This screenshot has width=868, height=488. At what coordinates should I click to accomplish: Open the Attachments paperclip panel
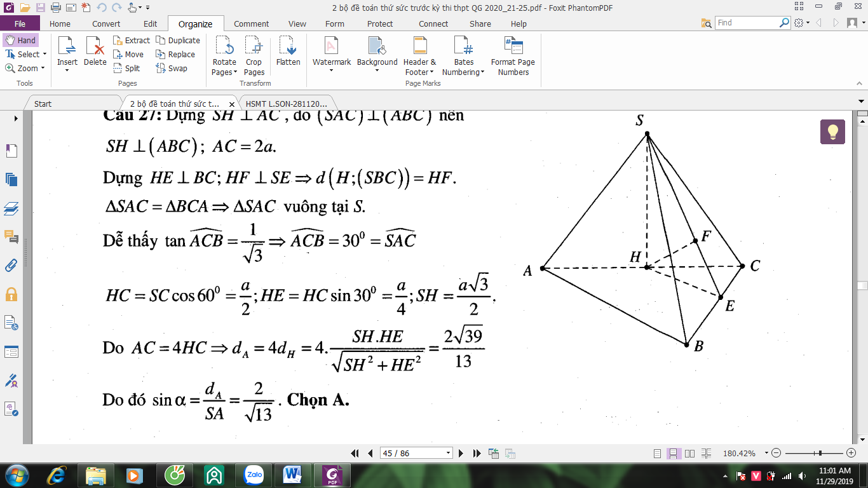(x=11, y=266)
